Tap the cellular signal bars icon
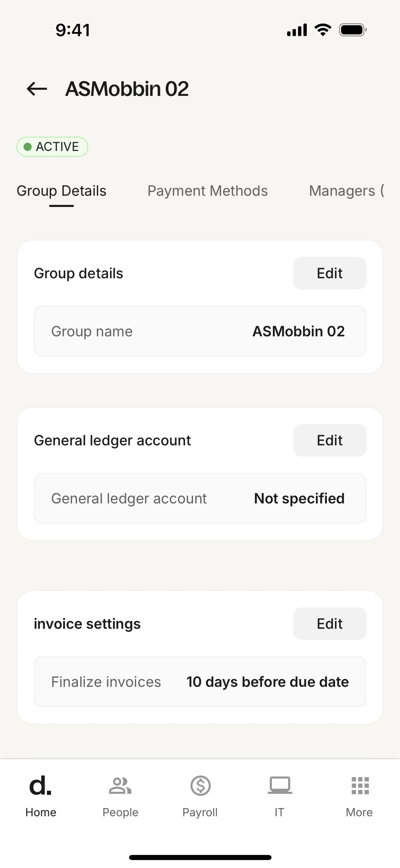Image resolution: width=400 pixels, height=868 pixels. pyautogui.click(x=297, y=30)
